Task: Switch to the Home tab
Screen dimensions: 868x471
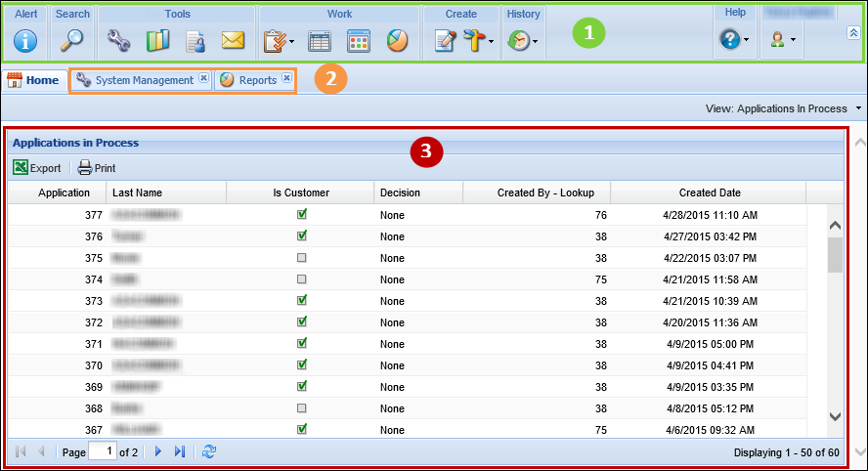Action: pos(34,80)
